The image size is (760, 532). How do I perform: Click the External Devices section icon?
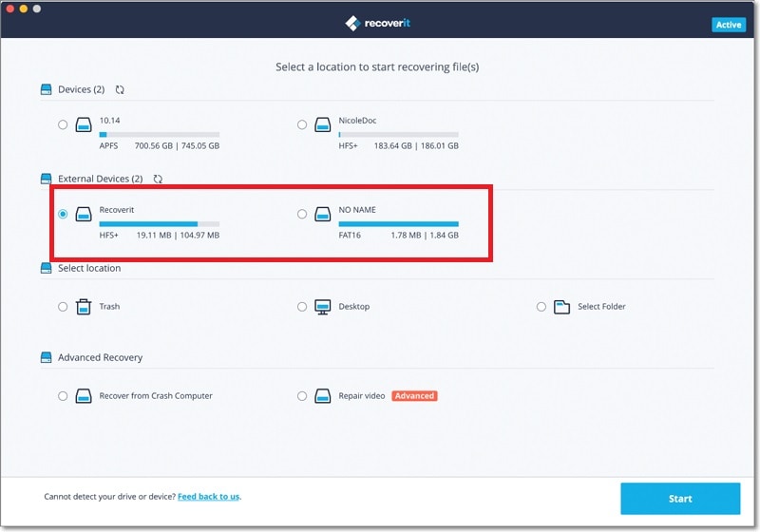(46, 179)
